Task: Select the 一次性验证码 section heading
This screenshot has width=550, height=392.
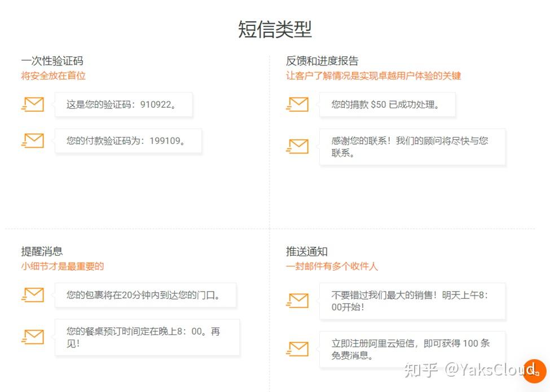Action: click(x=54, y=60)
